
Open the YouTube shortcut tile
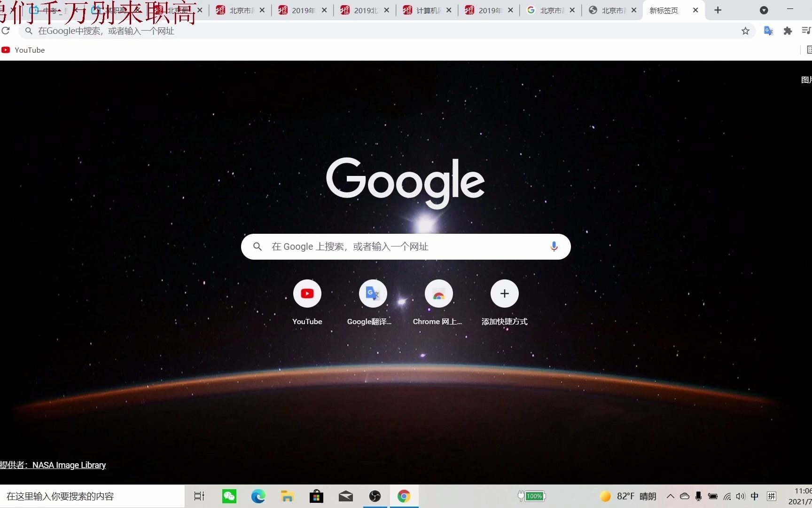click(x=307, y=302)
